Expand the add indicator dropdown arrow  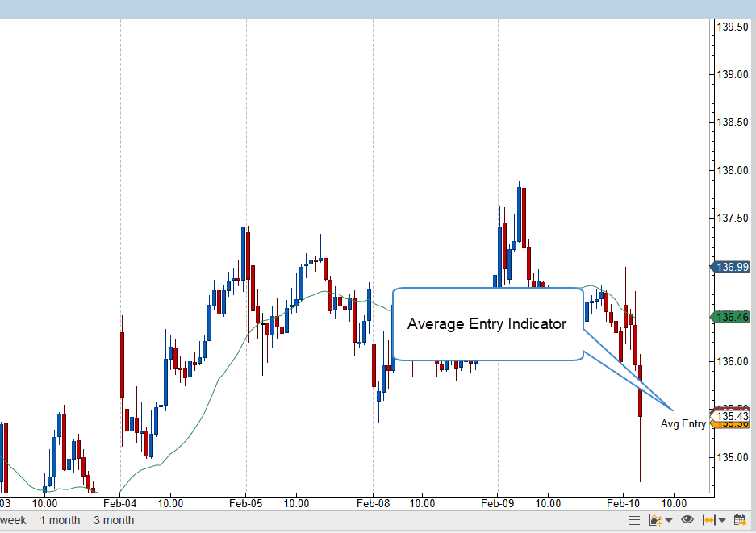coord(669,521)
